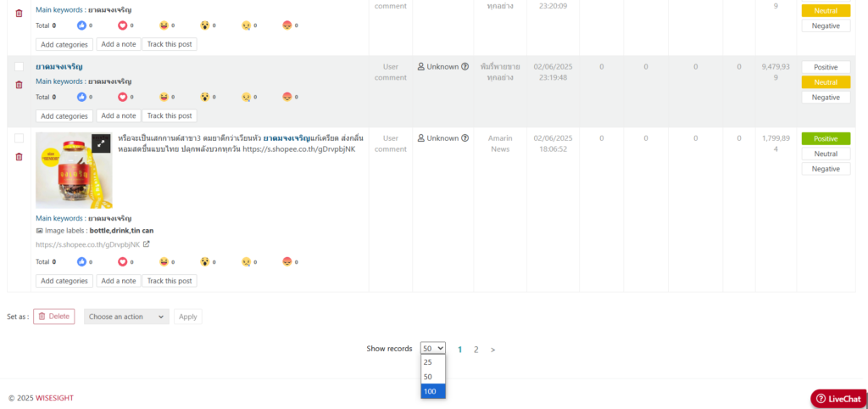Screen dimensions: 868x409
Task: Click the trash icon on the Amarin News row
Action: point(19,156)
